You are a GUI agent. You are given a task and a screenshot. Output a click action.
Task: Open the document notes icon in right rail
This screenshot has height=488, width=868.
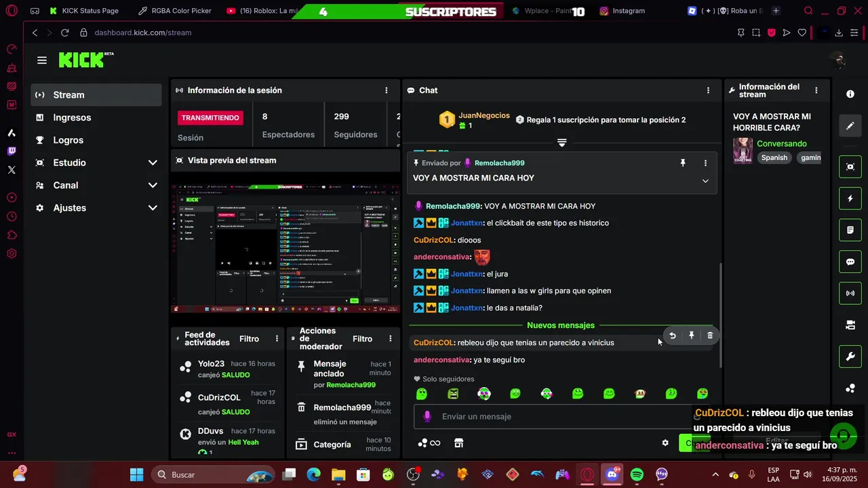(850, 230)
